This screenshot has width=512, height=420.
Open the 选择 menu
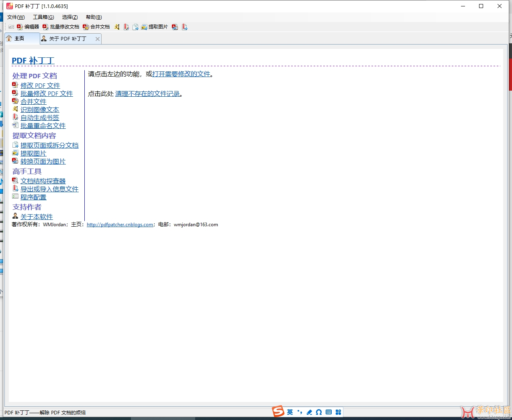pos(70,17)
